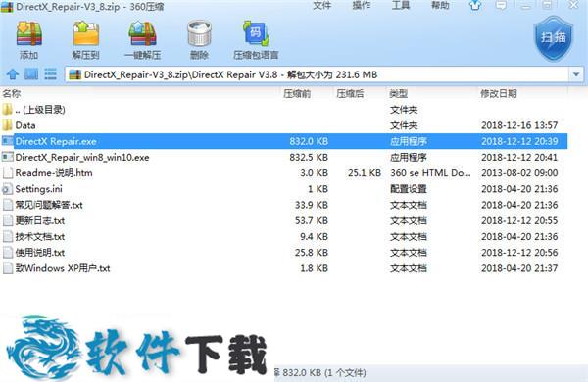
Task: Click the parent directory folder icon
Action: pyautogui.click(x=7, y=110)
